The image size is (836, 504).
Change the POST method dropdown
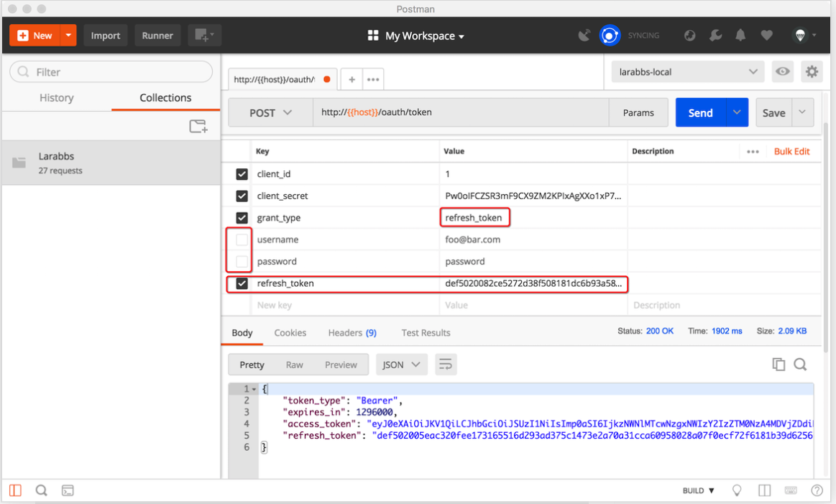coord(270,113)
